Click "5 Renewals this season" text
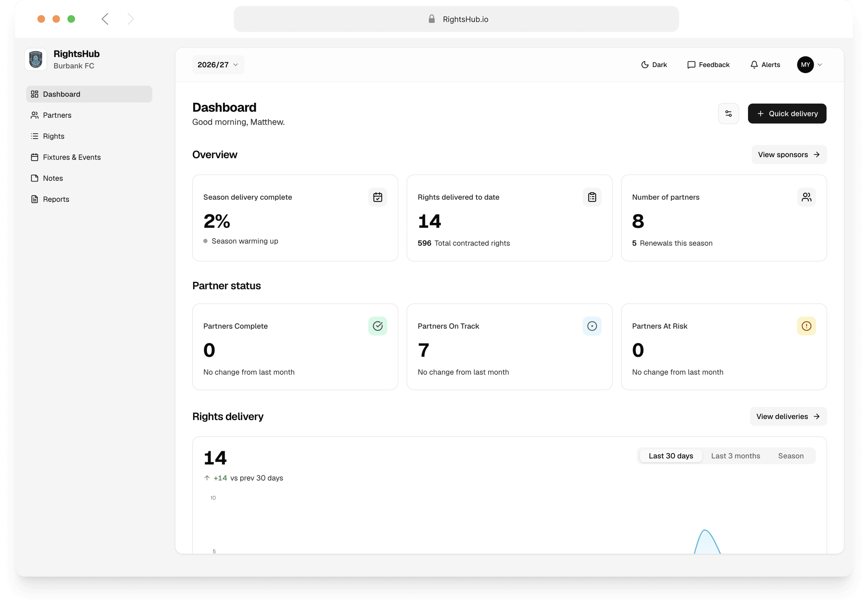This screenshot has width=868, height=607. (x=672, y=243)
